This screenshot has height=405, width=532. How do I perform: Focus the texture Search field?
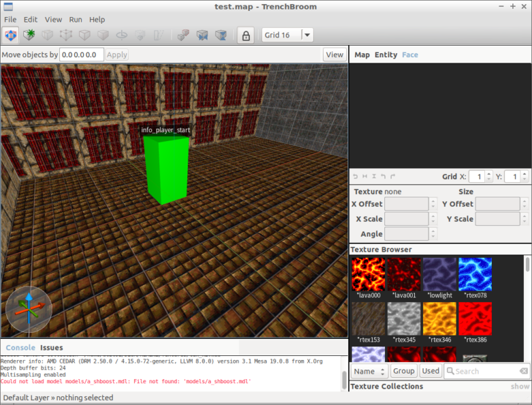point(487,371)
